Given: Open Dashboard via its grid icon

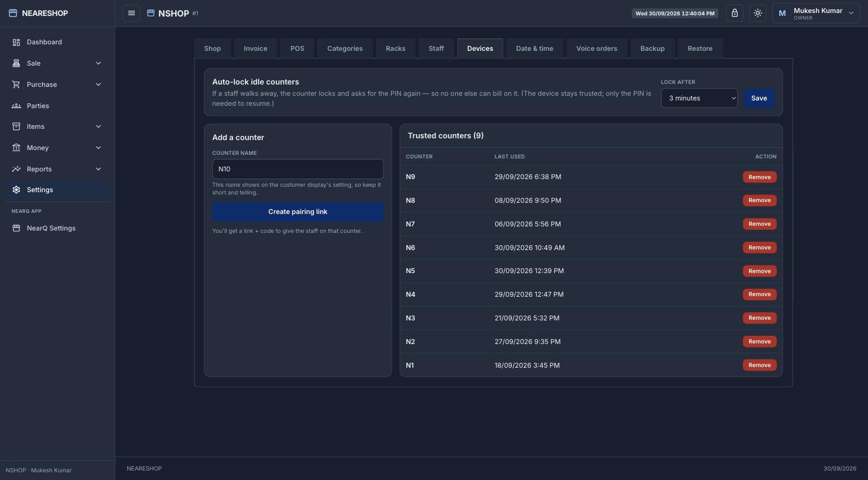Looking at the screenshot, I should point(17,42).
